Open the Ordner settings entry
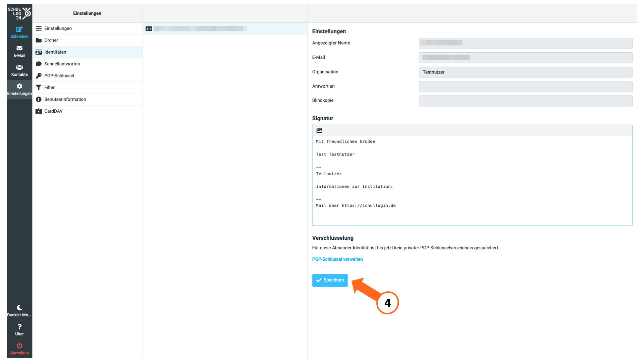Screen dimensions: 644x362 87,40
